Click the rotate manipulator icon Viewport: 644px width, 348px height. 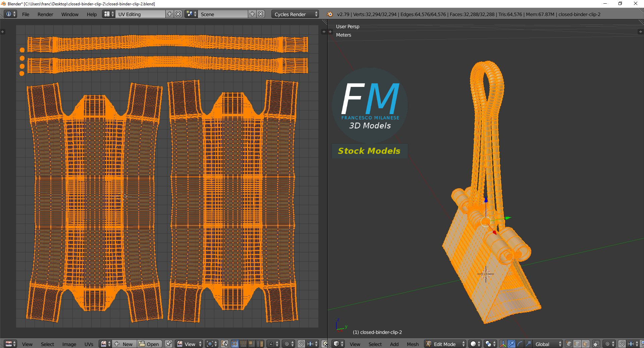tap(520, 344)
